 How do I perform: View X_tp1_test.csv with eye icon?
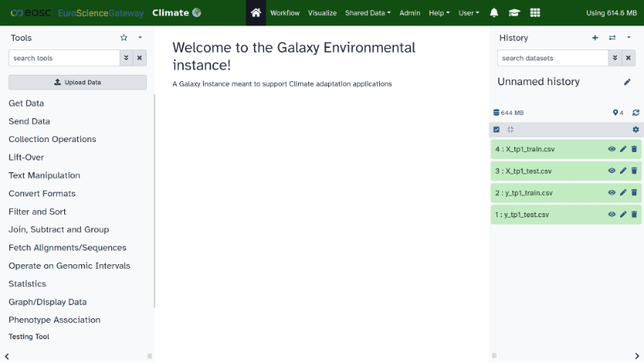pyautogui.click(x=612, y=171)
